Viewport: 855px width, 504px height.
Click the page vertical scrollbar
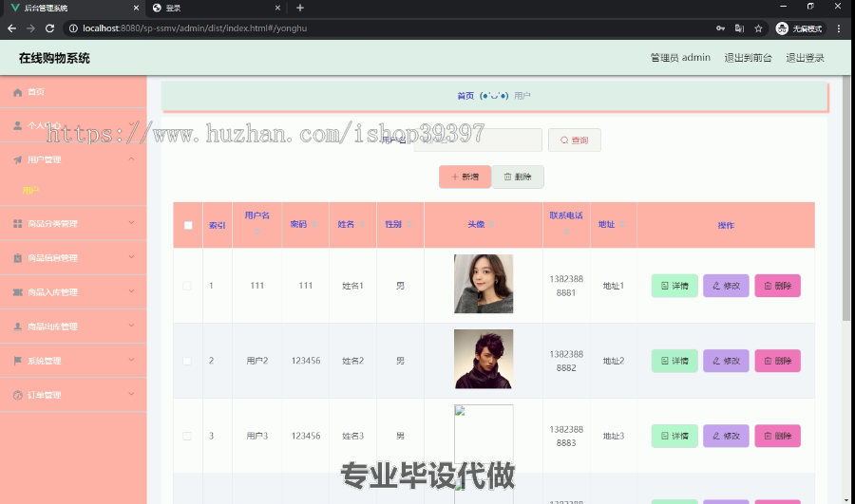point(846,198)
